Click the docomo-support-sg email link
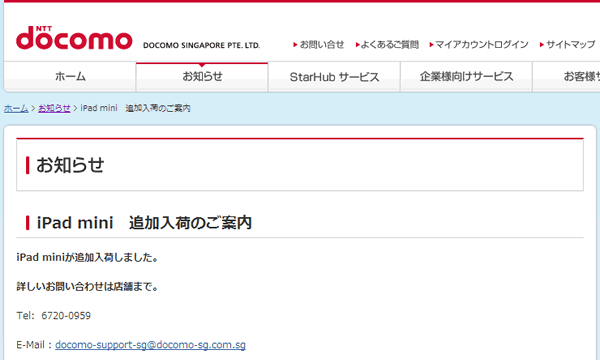The height and width of the screenshot is (360, 600). pyautogui.click(x=150, y=345)
